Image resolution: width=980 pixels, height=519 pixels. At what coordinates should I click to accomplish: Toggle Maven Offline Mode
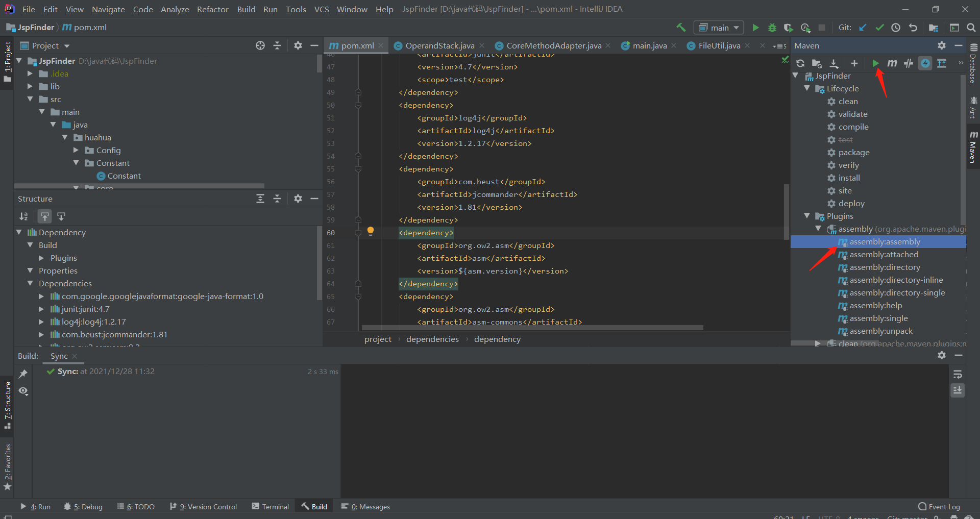[909, 63]
